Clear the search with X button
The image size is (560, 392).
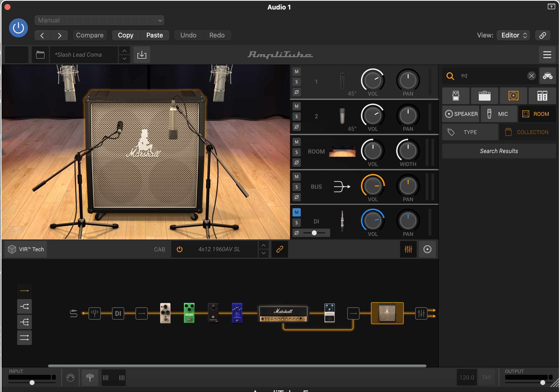tap(532, 76)
